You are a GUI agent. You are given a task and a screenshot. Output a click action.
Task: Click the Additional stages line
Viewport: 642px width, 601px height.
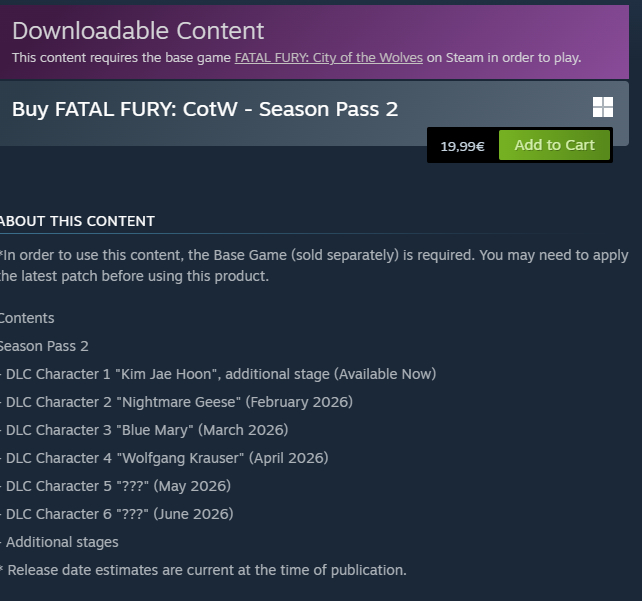[x=61, y=542]
